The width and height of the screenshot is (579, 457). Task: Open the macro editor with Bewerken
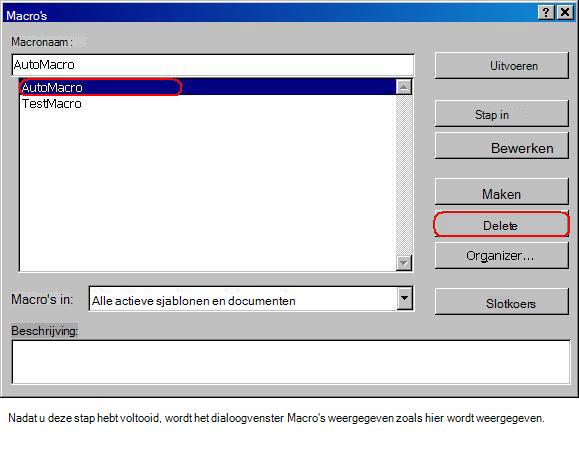501,146
